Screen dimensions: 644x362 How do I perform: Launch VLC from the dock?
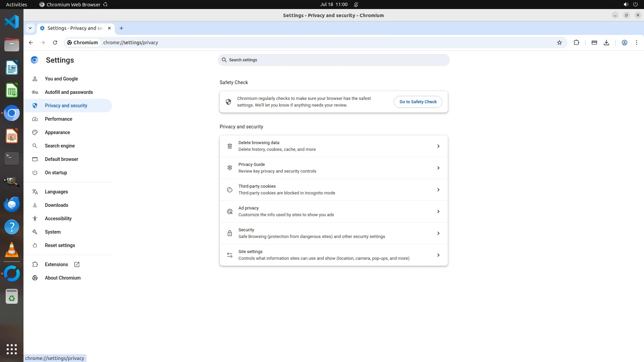[12, 250]
